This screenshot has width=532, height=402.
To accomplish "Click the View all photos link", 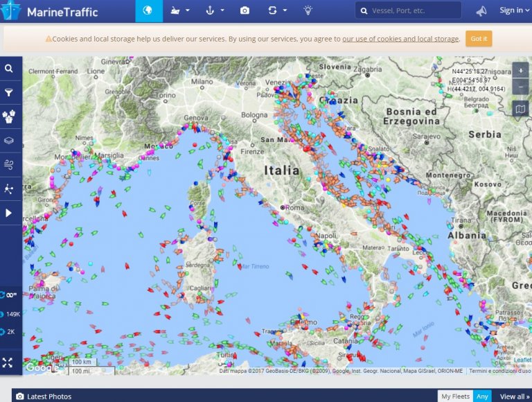I will [515, 396].
